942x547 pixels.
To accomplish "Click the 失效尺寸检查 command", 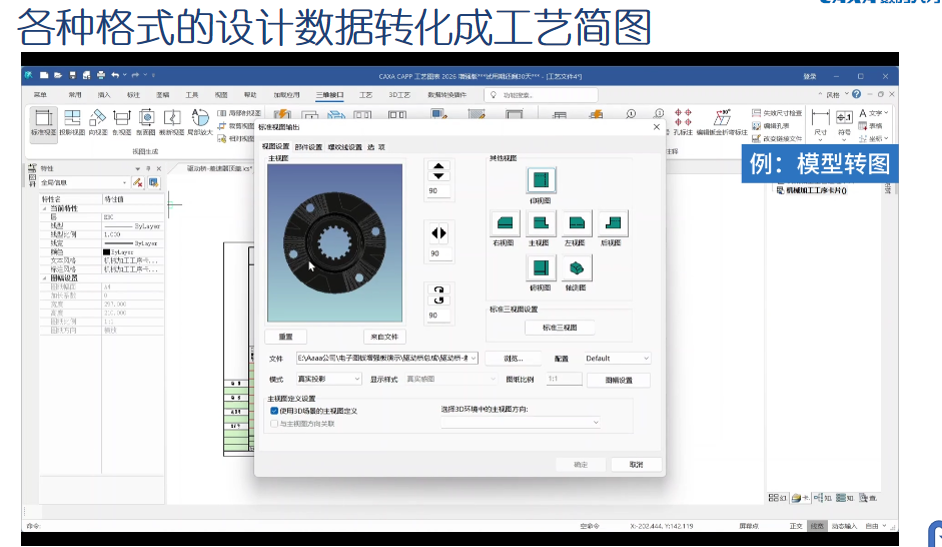I will (x=777, y=113).
